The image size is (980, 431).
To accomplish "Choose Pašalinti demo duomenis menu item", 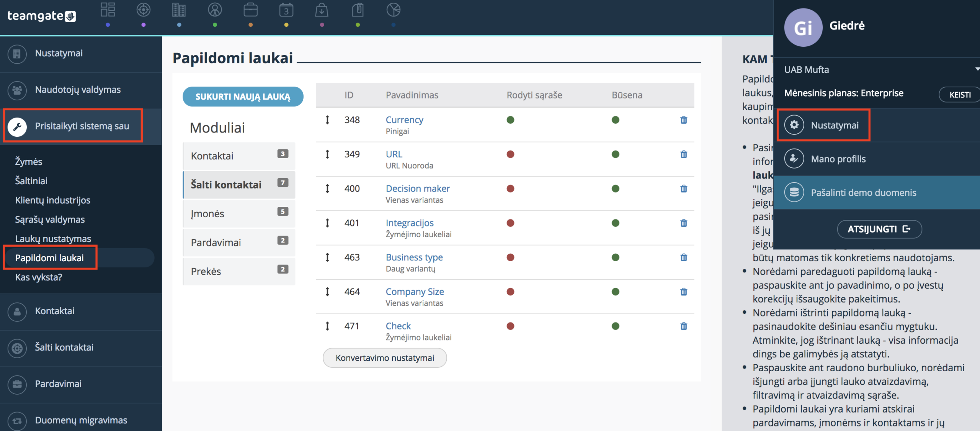I will [877, 192].
